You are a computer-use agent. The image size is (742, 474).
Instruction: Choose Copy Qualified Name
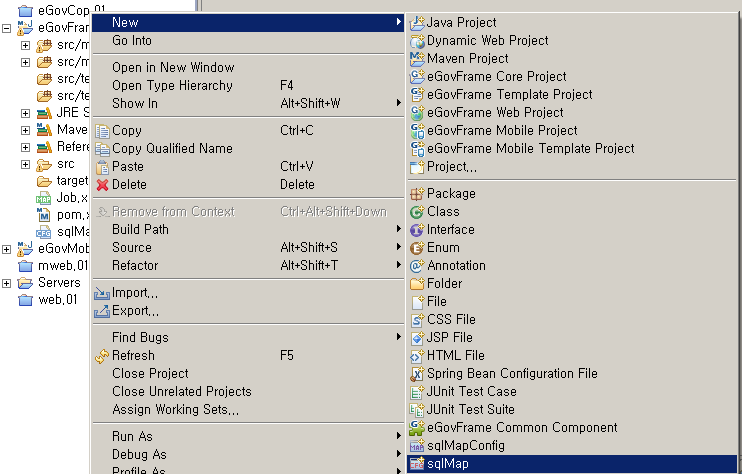(172, 148)
